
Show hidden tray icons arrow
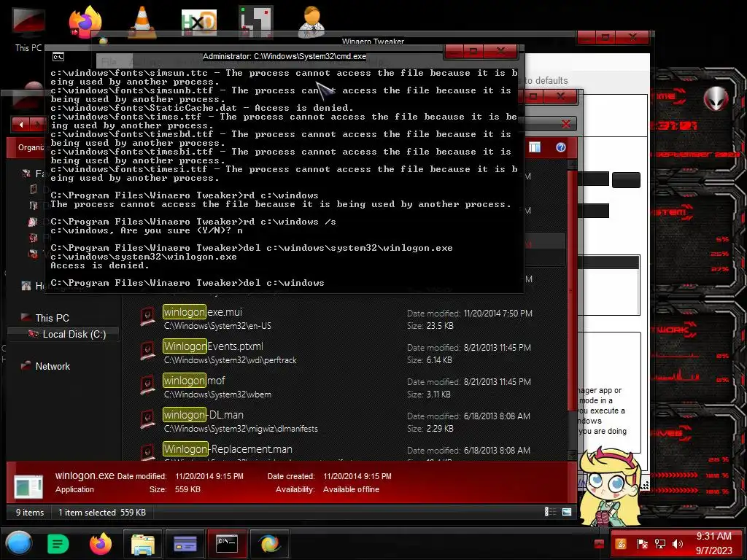[x=600, y=543]
